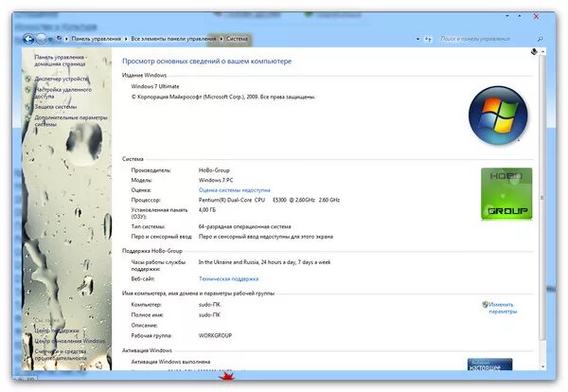Image resolution: width=568 pixels, height=392 pixels.
Task: Click the vertical scrollbar thumb
Action: click(x=542, y=198)
